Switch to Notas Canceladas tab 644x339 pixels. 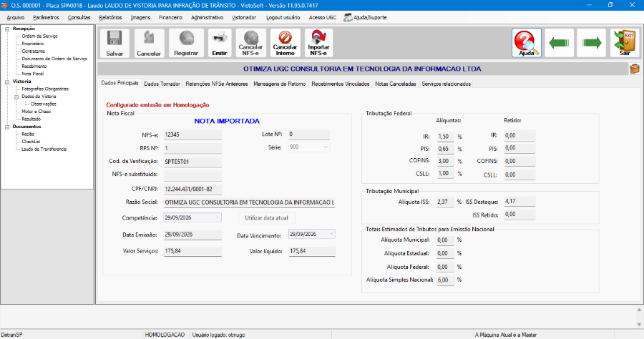point(396,84)
